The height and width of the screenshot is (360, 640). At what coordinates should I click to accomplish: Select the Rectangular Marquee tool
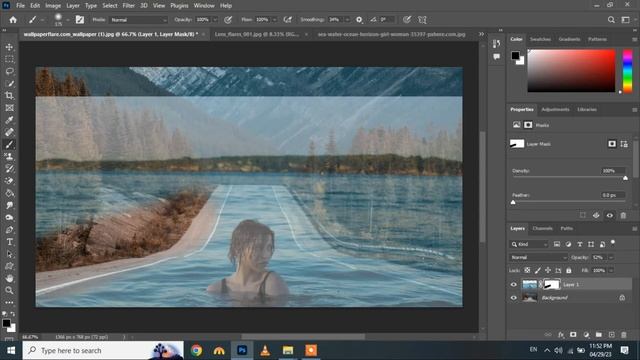tap(9, 59)
